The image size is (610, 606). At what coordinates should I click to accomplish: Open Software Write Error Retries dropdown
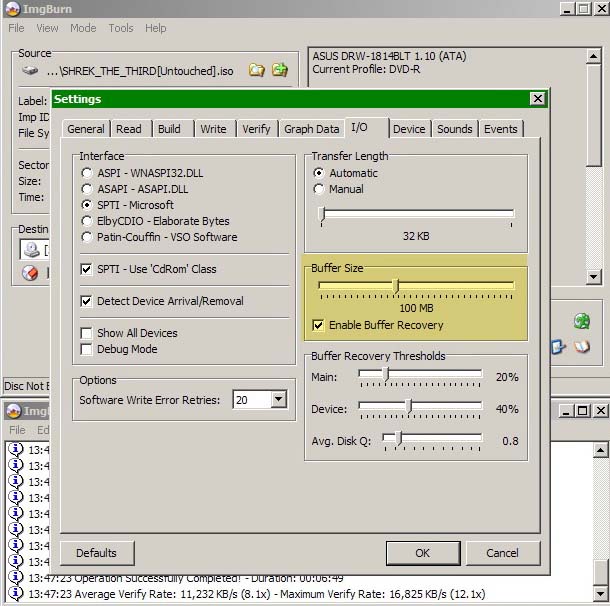click(x=279, y=399)
